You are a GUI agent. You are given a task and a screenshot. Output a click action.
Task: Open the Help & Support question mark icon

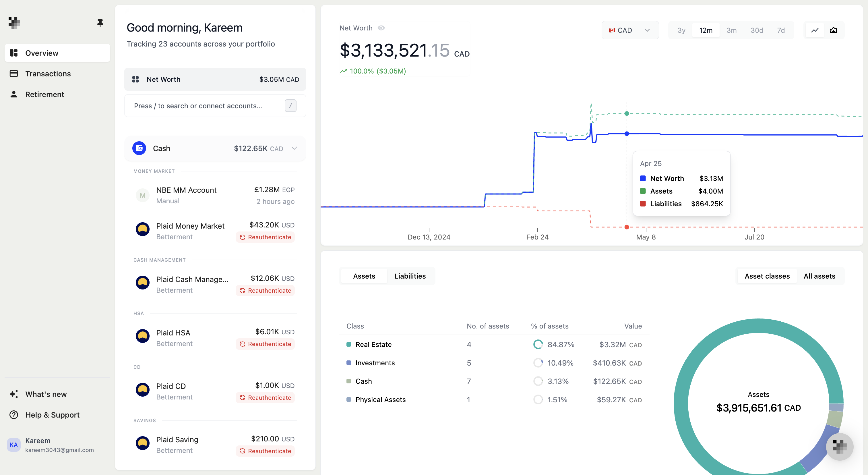(14, 415)
